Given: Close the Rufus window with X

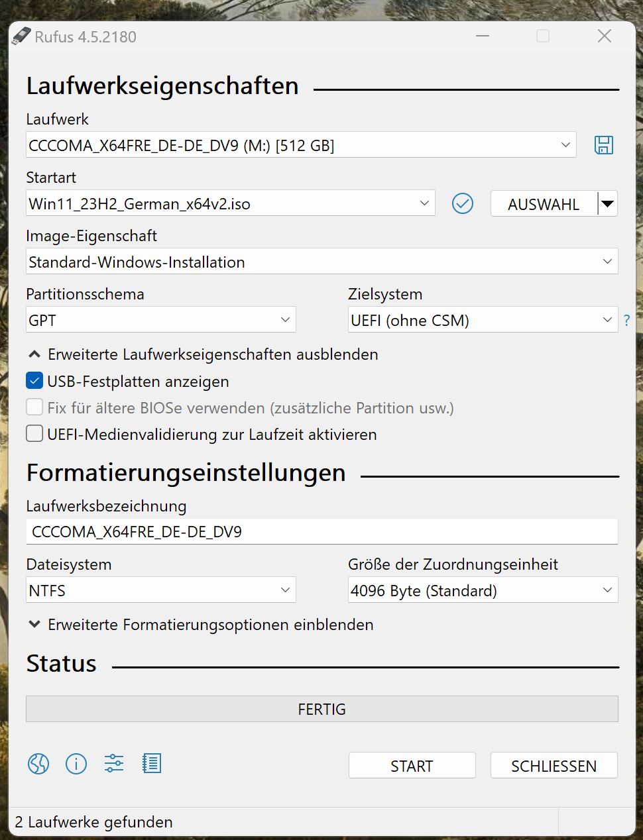Looking at the screenshot, I should point(605,36).
